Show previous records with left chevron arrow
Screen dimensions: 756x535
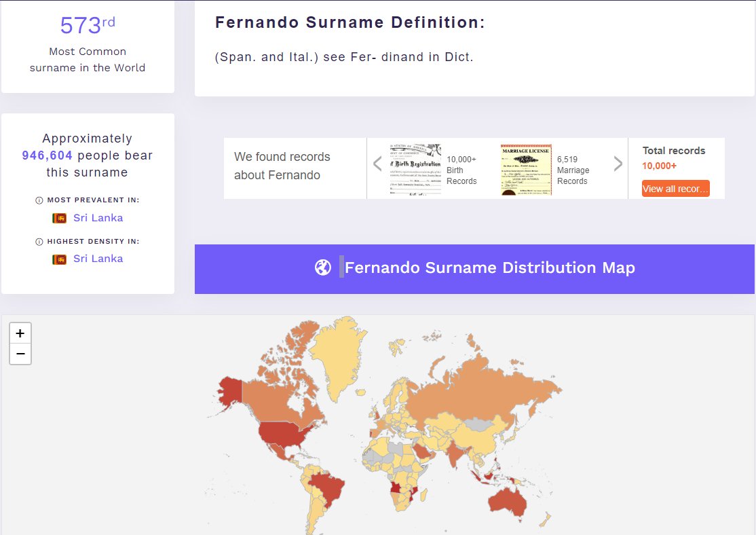[x=377, y=164]
